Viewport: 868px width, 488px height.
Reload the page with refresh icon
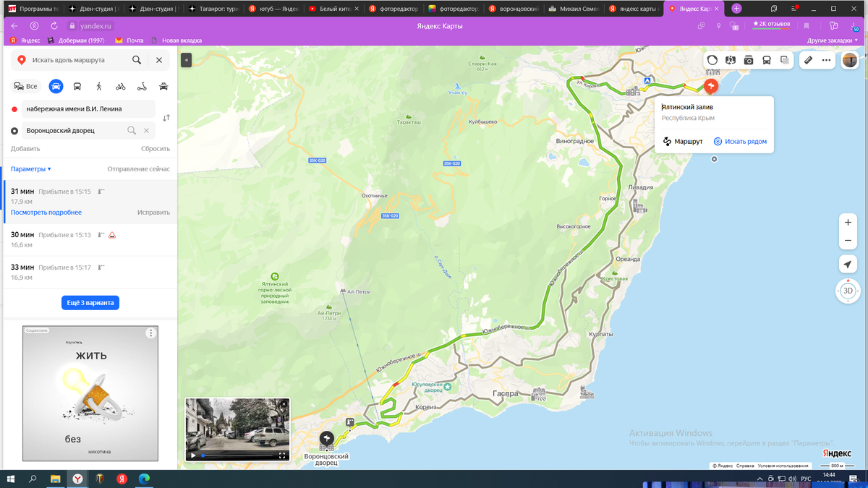[54, 25]
